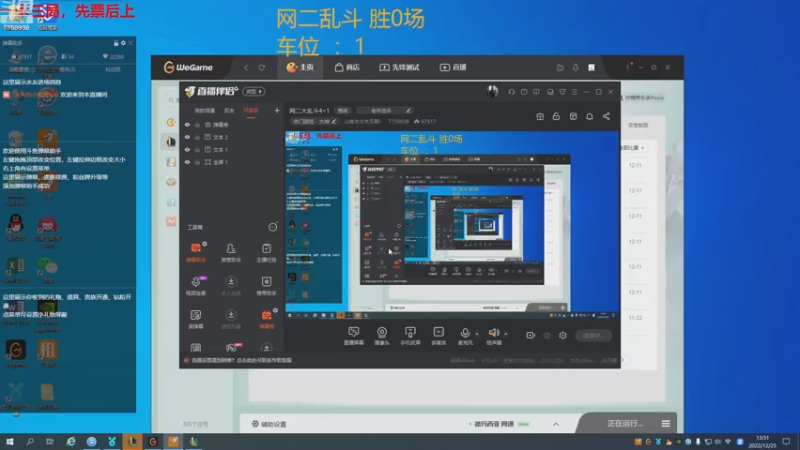Open the toolbox more options circle
The width and height of the screenshot is (800, 450).
coord(273,227)
